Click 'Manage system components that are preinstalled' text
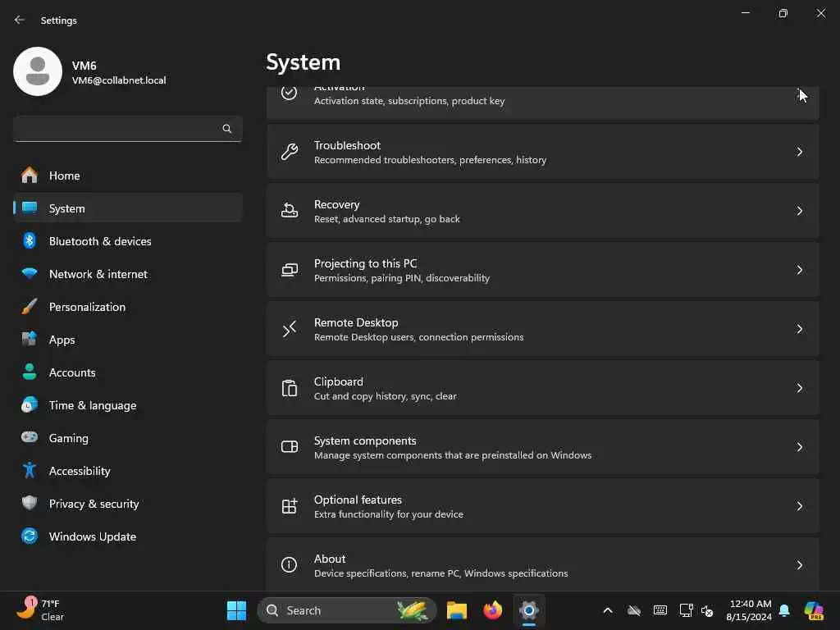This screenshot has height=630, width=840. click(453, 454)
